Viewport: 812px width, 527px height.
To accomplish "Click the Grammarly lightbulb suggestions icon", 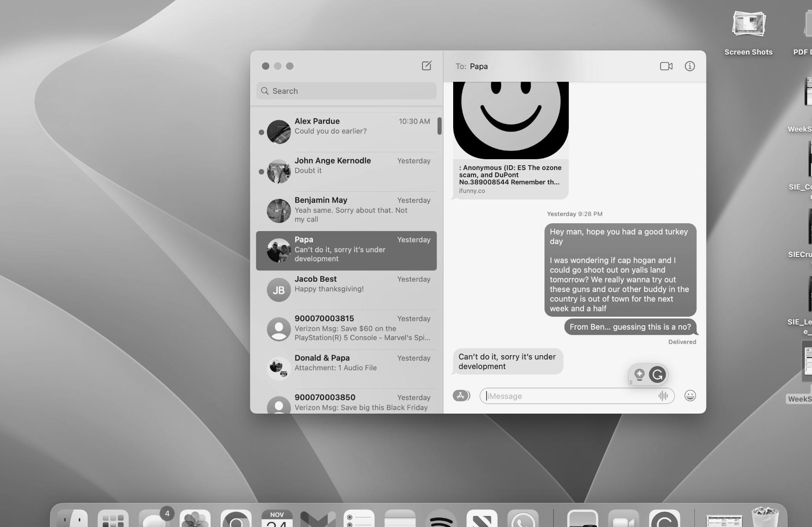I will click(639, 375).
